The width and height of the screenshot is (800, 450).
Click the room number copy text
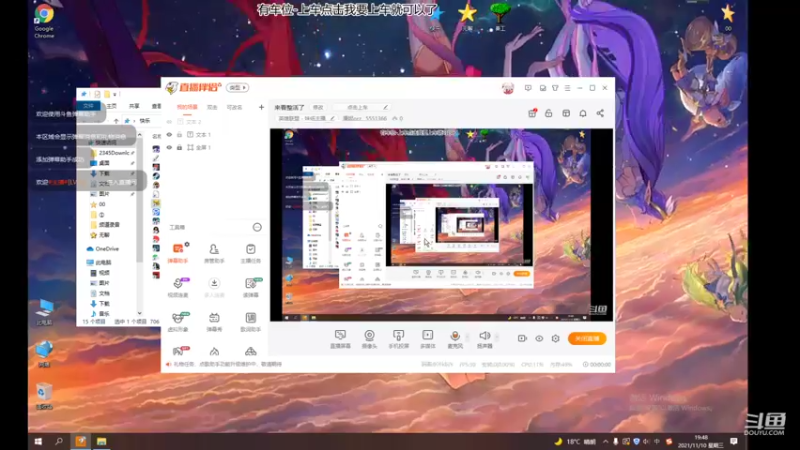coord(365,118)
